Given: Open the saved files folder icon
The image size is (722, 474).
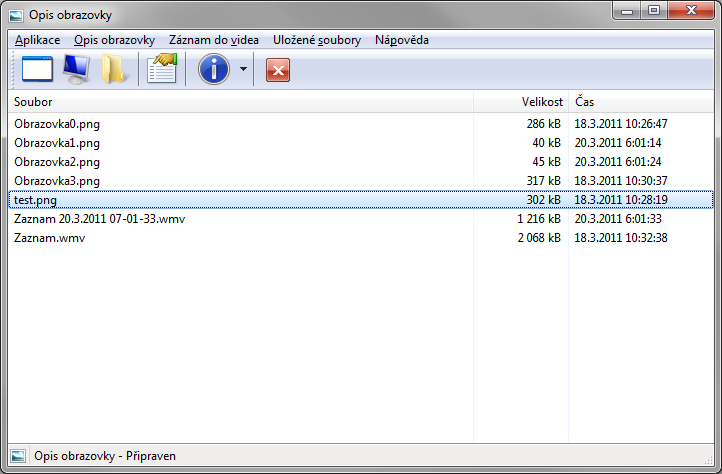Looking at the screenshot, I should pyautogui.click(x=114, y=70).
